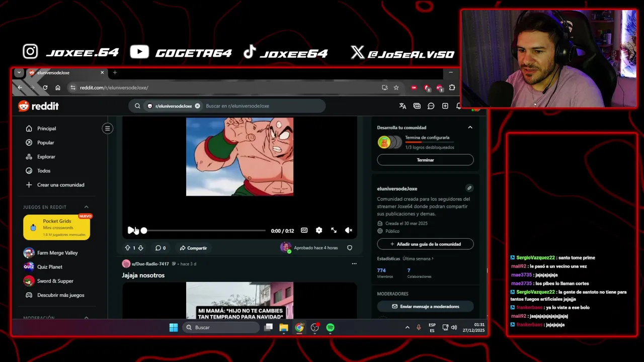The height and width of the screenshot is (362, 644).
Task: Open the Chrome extensions puzzle icon
Action: tap(452, 87)
